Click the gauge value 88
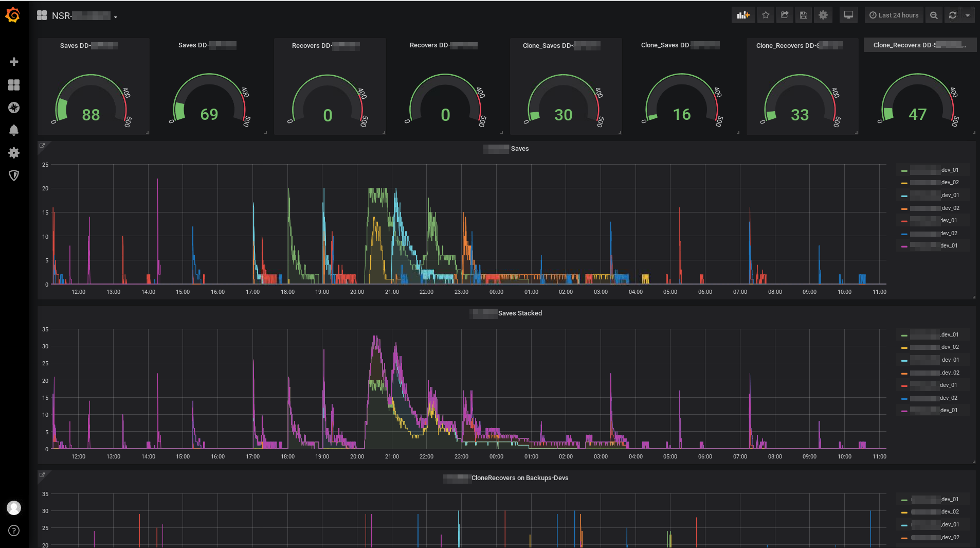The height and width of the screenshot is (548, 980). coord(91,115)
